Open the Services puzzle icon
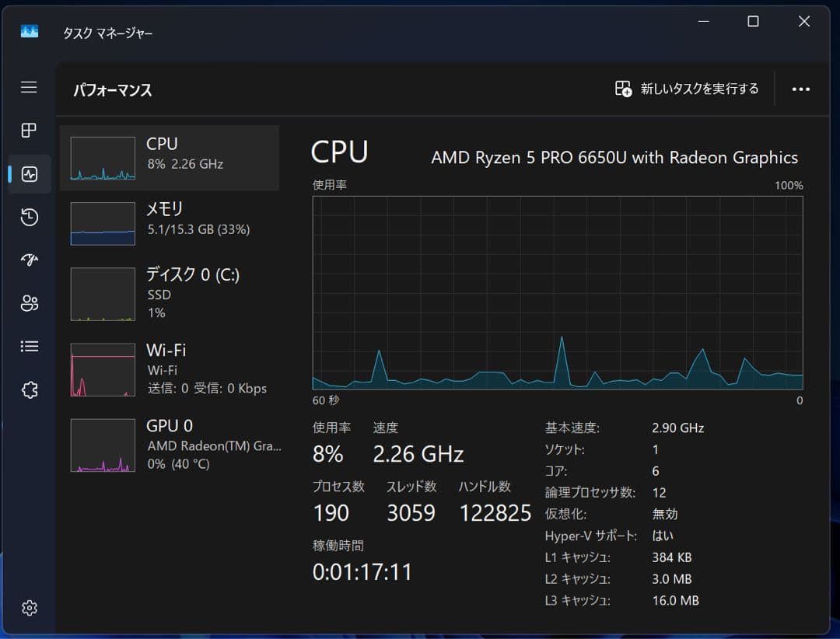 tap(30, 389)
